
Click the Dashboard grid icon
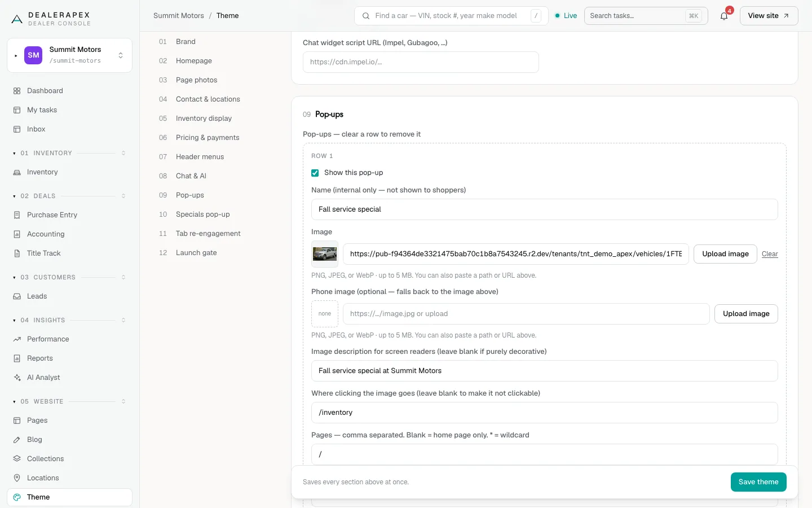(x=17, y=91)
